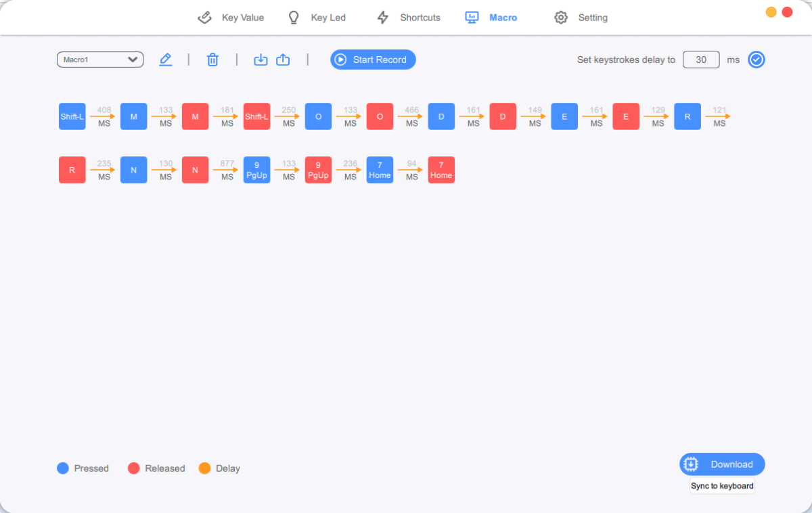Click the 877 MS delay arrow
Viewport: 812px width, 513px height.
point(227,170)
